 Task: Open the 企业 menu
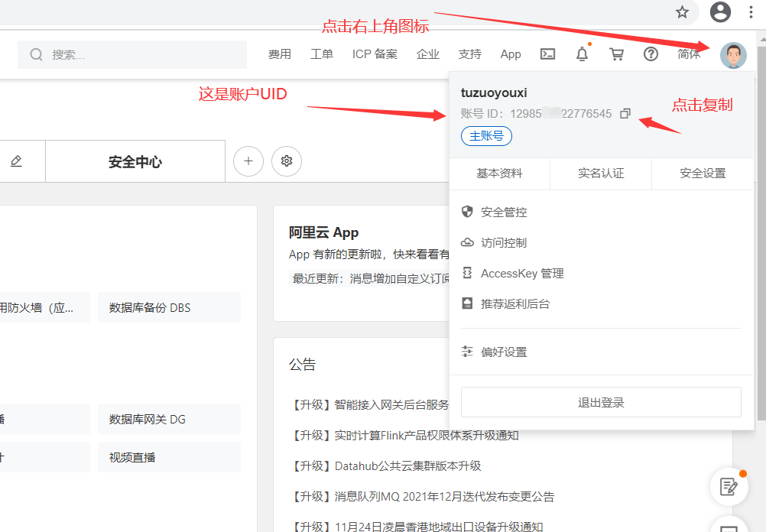(x=428, y=54)
